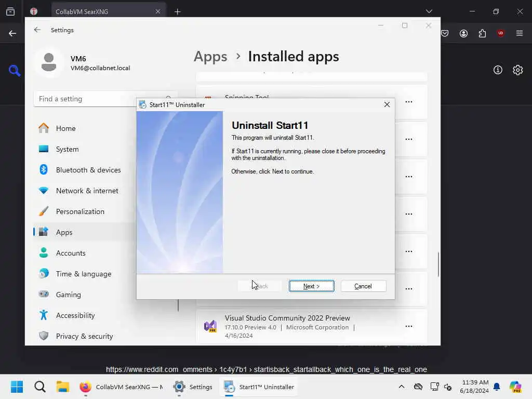Viewport: 532px width, 399px height.
Task: Open the taskbar clock and date
Action: [474, 387]
